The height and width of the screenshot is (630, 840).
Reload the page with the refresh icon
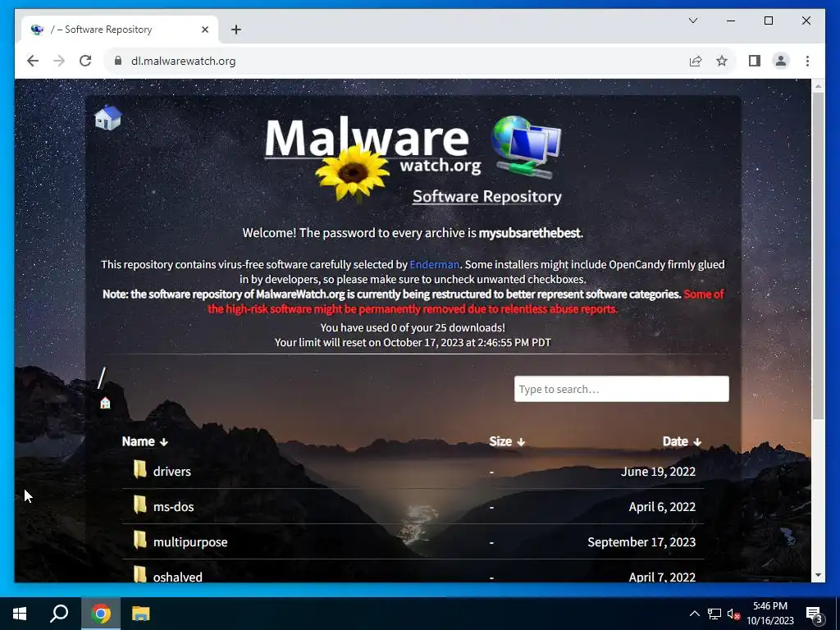click(x=85, y=61)
